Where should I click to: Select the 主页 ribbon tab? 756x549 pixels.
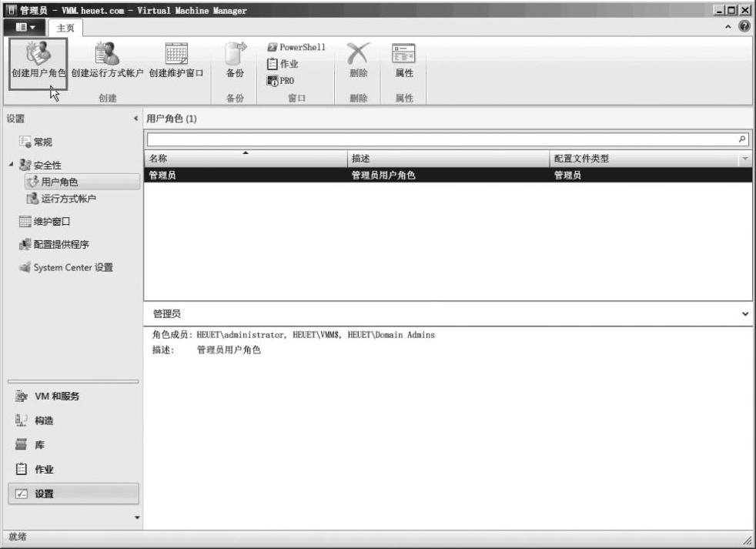click(x=65, y=28)
